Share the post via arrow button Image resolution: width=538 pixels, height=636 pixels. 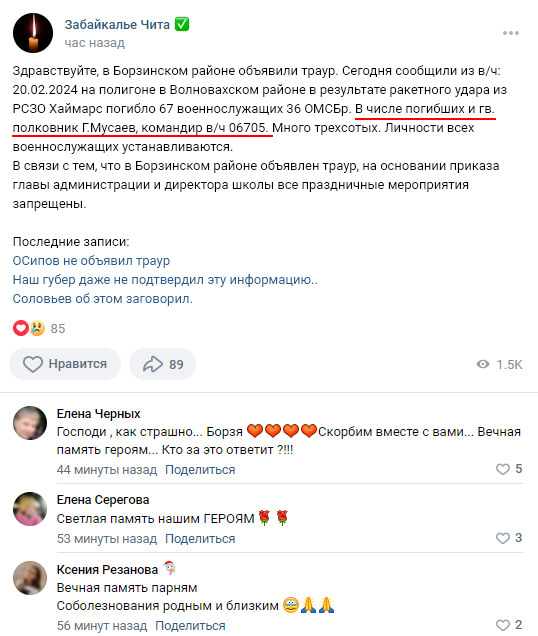pyautogui.click(x=162, y=364)
